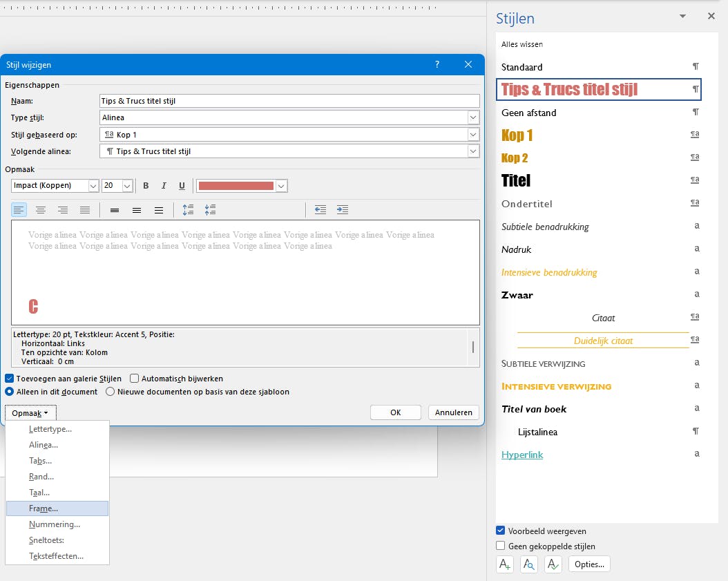Viewport: 728px width, 581px height.
Task: Apply Kop 2 style from list
Action: [598, 158]
